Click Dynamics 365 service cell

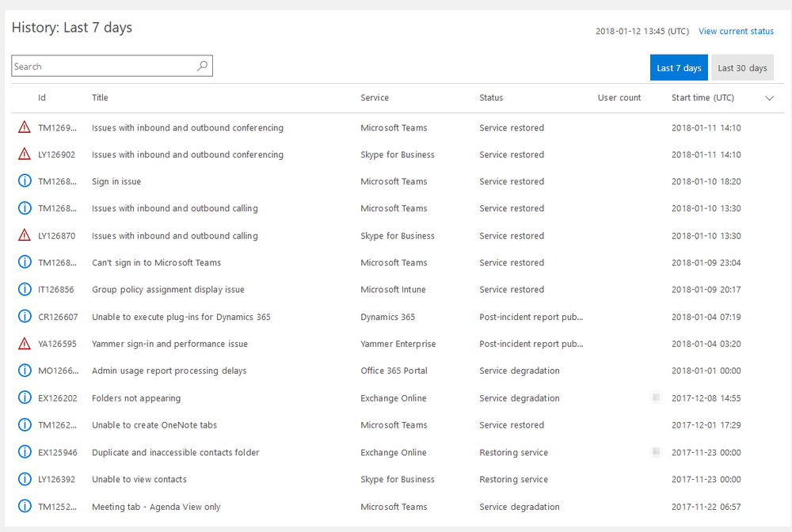(388, 317)
